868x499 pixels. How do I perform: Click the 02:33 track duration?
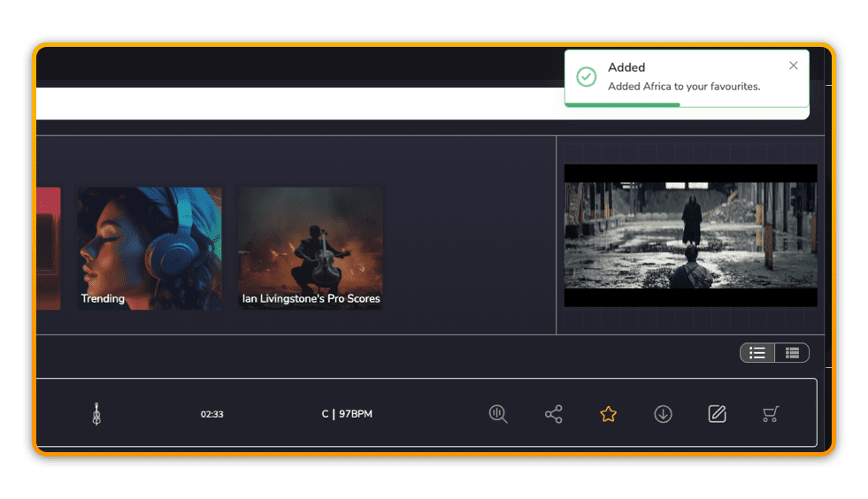pos(211,414)
